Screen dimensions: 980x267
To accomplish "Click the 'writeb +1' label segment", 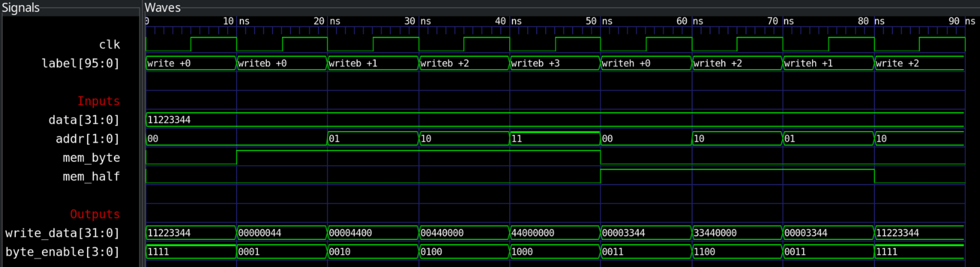I will pos(373,63).
